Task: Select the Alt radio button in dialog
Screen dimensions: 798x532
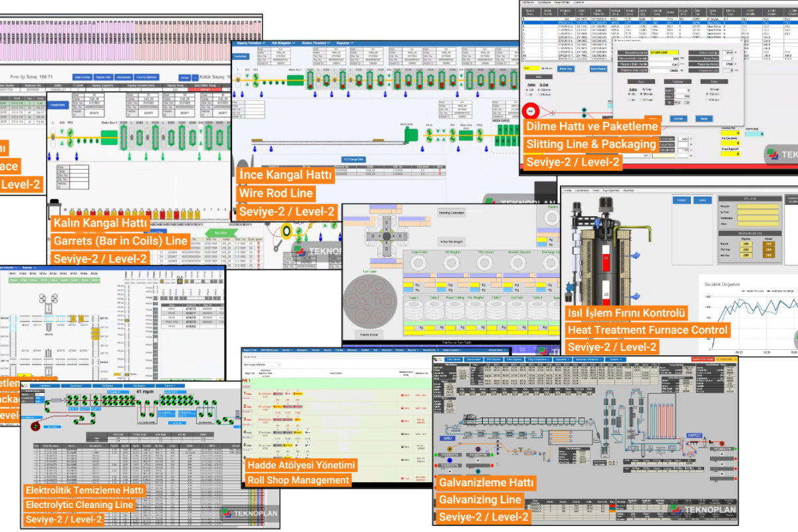Action: (x=628, y=100)
